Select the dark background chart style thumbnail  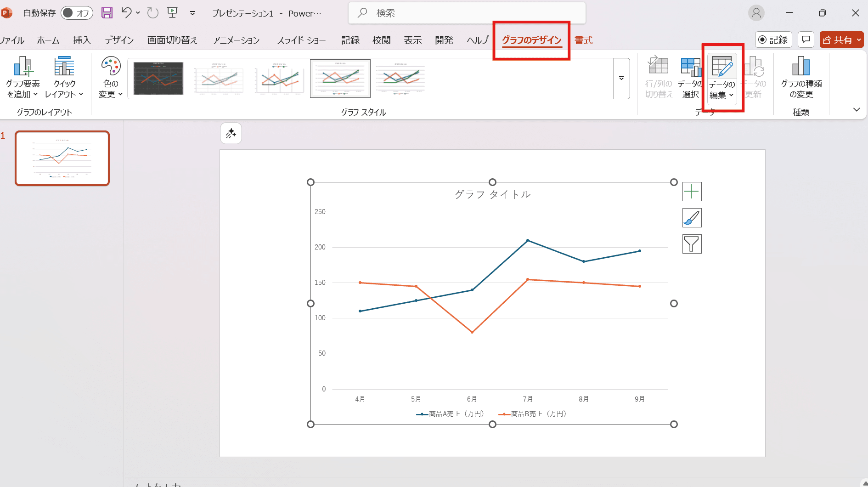point(158,78)
